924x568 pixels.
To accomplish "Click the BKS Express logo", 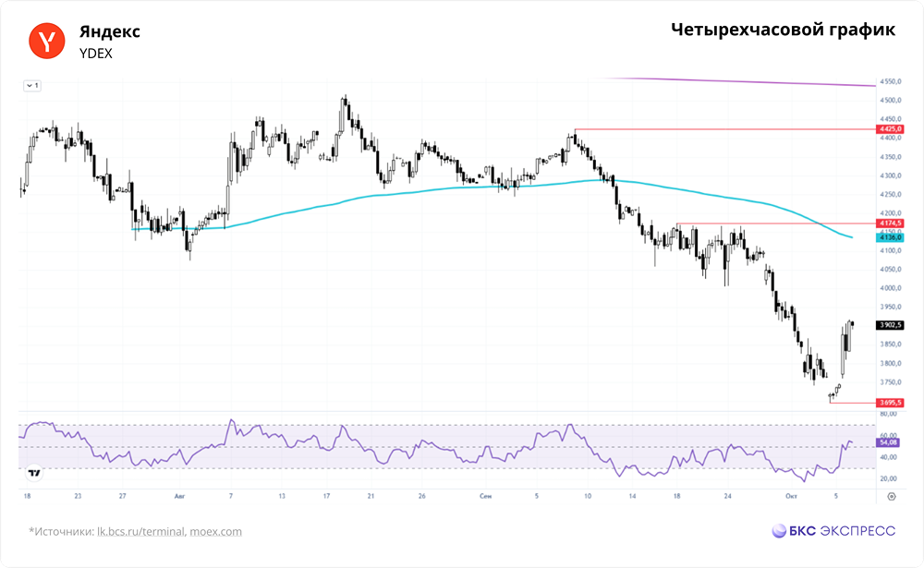I will coord(833,531).
